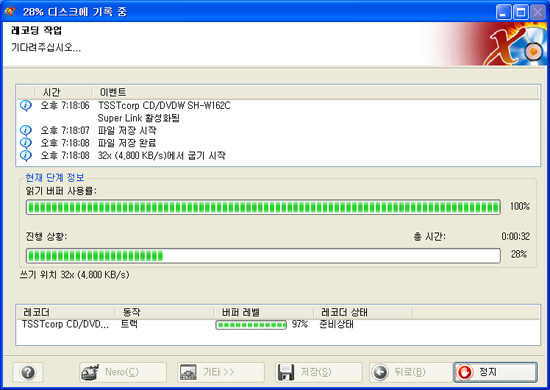
Task: Click the 동작 column header
Action: click(165, 312)
